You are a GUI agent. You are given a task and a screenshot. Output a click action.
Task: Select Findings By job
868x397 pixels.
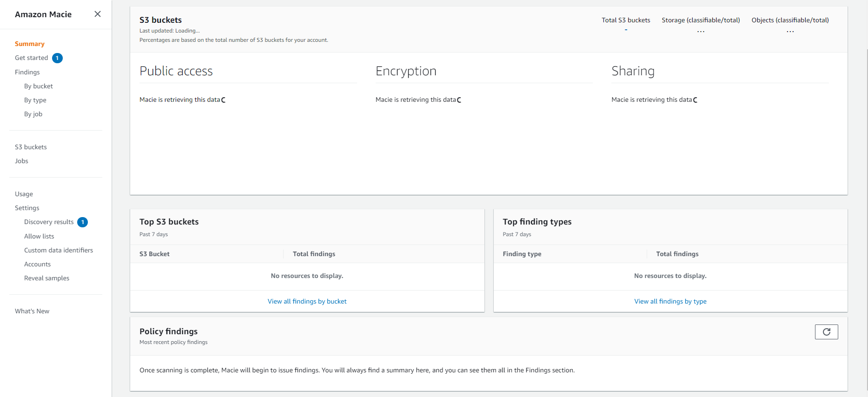(x=33, y=114)
